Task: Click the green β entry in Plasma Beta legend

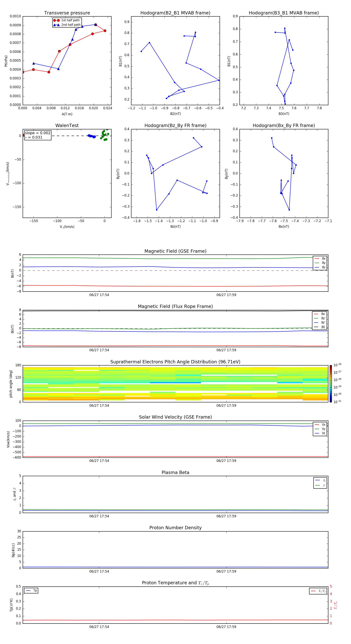Action: pos(321,486)
